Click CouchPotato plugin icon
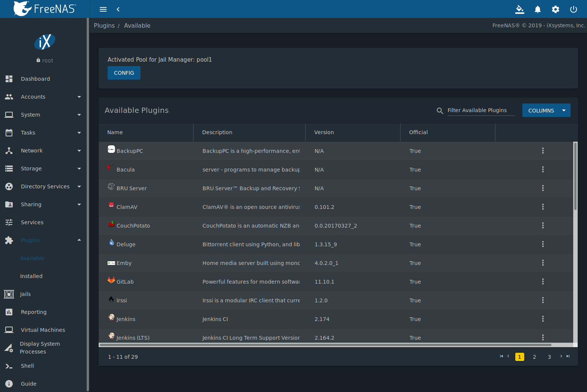The width and height of the screenshot is (587, 392). pyautogui.click(x=111, y=224)
